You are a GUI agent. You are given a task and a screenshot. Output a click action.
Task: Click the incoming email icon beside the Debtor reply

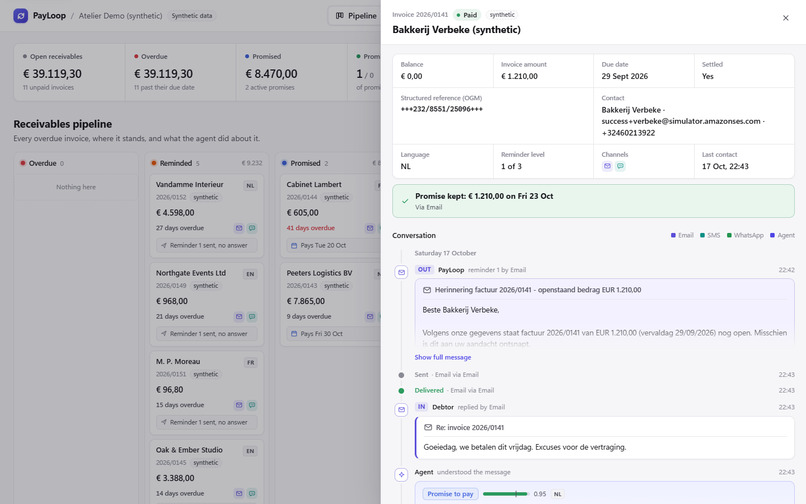(x=401, y=409)
